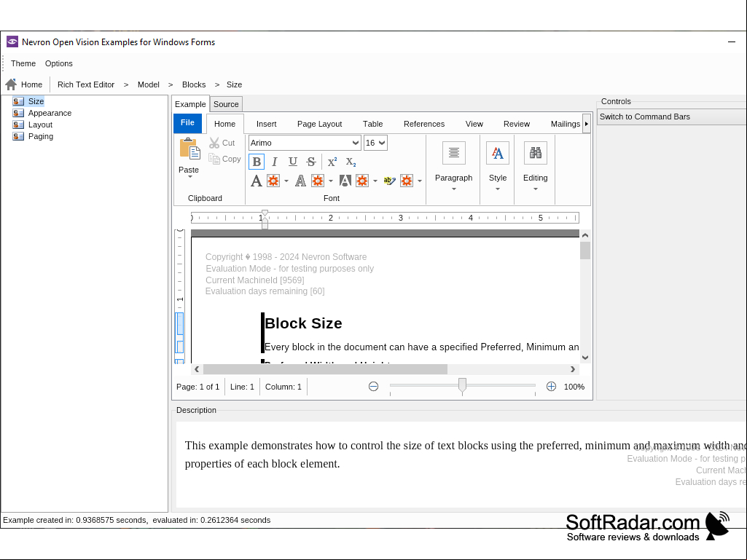Expand the Paragraph group dropdown arrow
The width and height of the screenshot is (747, 560).
click(454, 189)
